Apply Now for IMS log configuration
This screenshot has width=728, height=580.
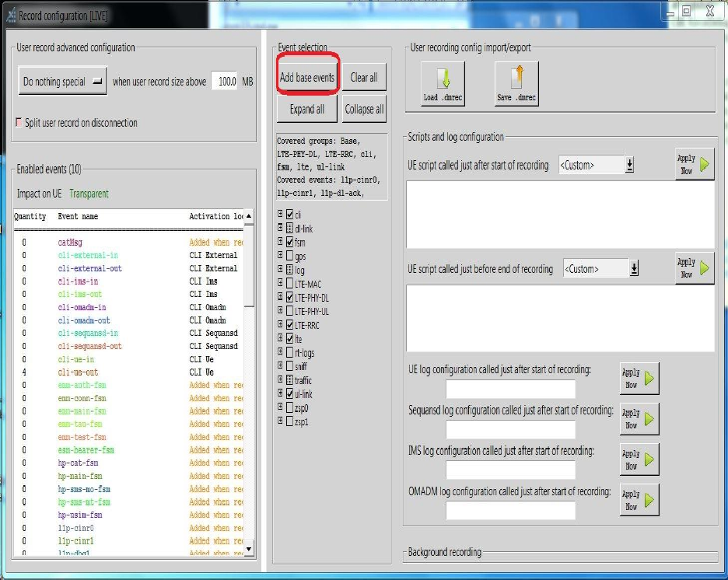tap(639, 459)
